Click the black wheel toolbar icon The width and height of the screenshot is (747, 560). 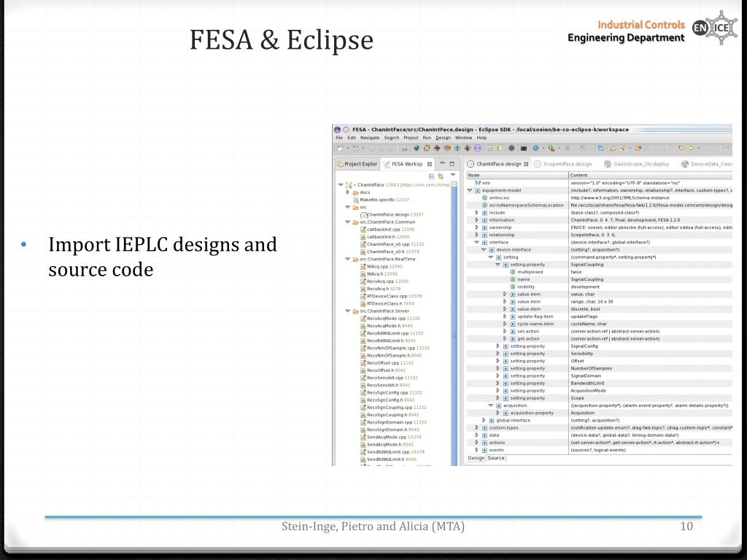(x=511, y=149)
